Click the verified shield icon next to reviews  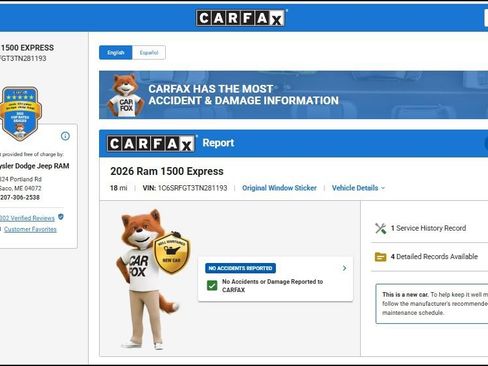click(61, 217)
